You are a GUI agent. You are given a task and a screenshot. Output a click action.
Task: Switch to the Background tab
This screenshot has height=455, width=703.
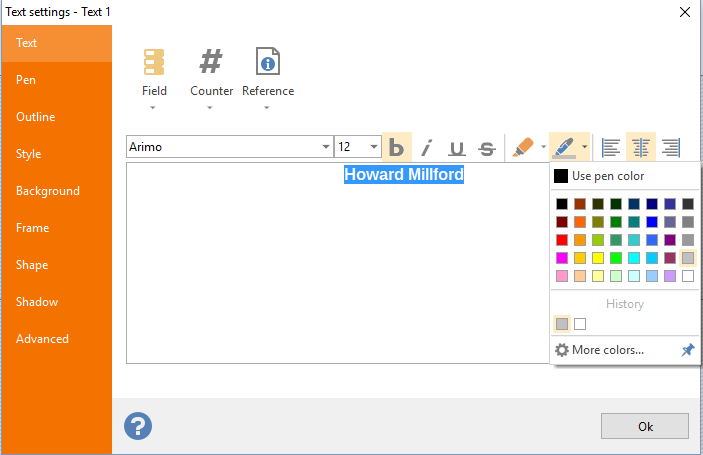tap(48, 191)
